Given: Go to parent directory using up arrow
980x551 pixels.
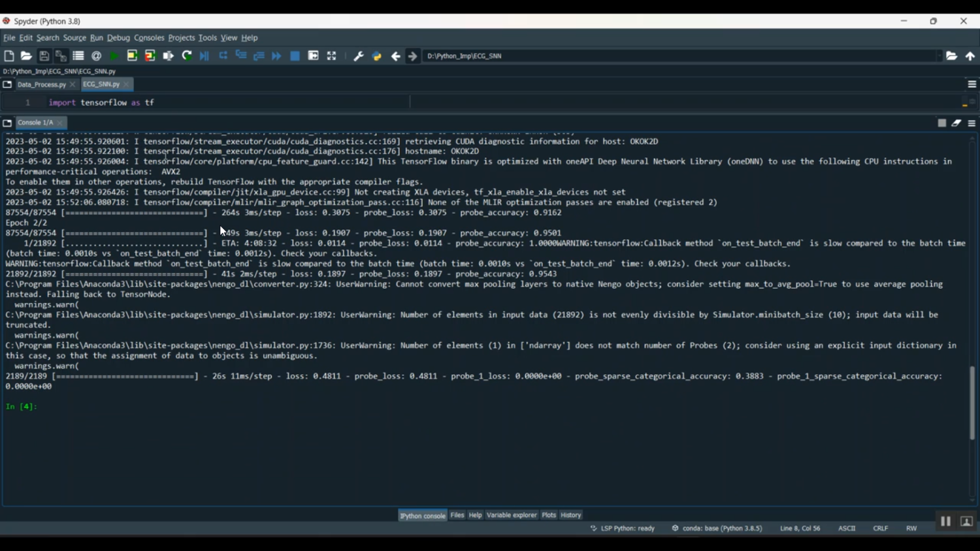Looking at the screenshot, I should click(970, 56).
